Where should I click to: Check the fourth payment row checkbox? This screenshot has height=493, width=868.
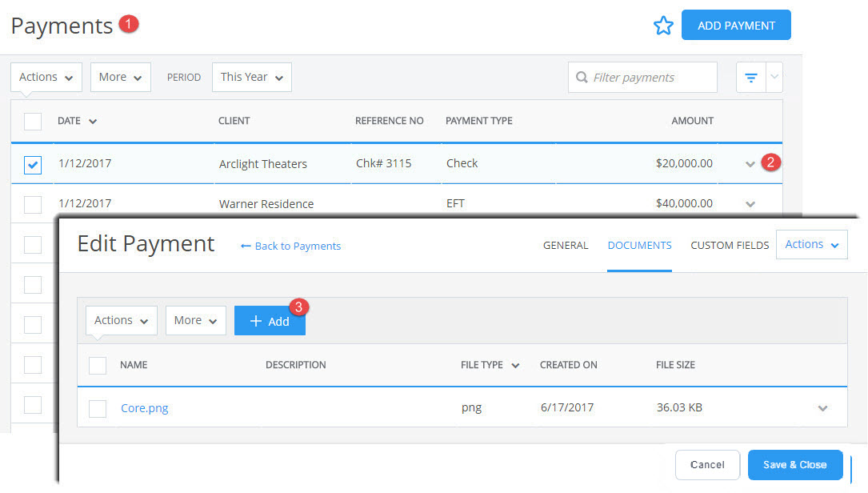coord(33,285)
